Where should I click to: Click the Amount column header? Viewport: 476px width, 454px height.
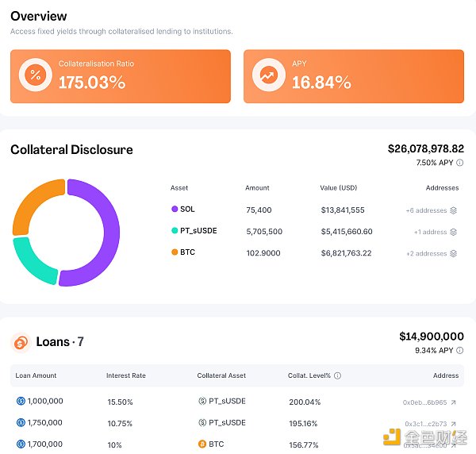tap(257, 188)
